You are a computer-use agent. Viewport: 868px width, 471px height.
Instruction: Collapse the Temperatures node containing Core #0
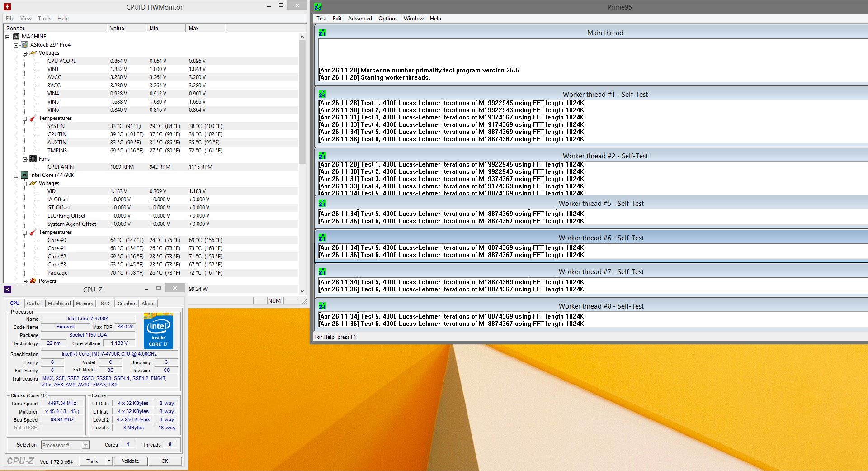24,233
